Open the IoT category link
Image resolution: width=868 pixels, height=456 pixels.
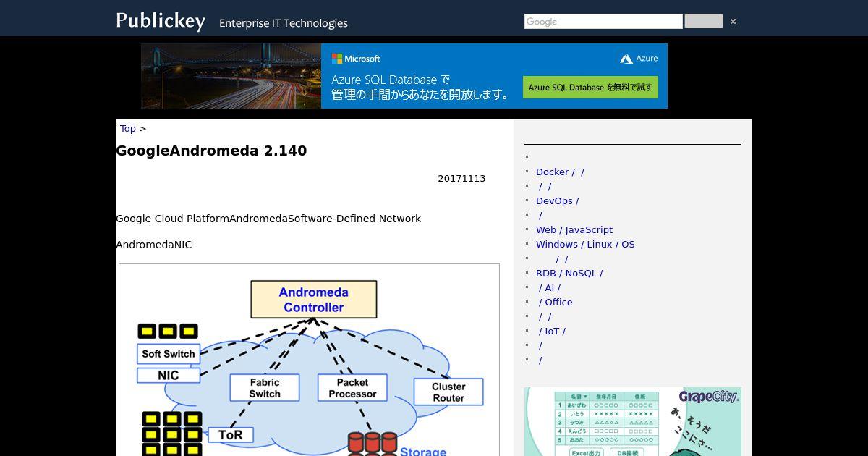(x=552, y=331)
